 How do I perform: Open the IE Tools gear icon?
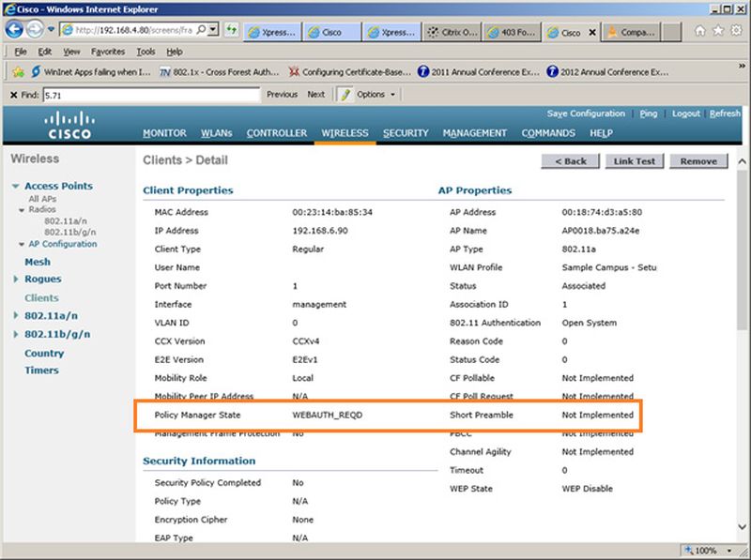pos(736,31)
